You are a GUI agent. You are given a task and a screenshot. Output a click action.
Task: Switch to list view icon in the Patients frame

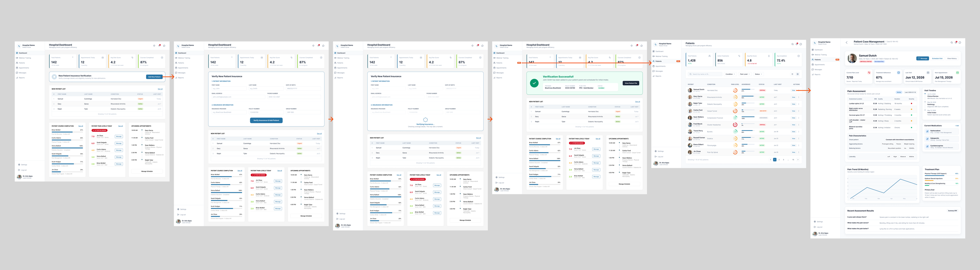[792, 74]
